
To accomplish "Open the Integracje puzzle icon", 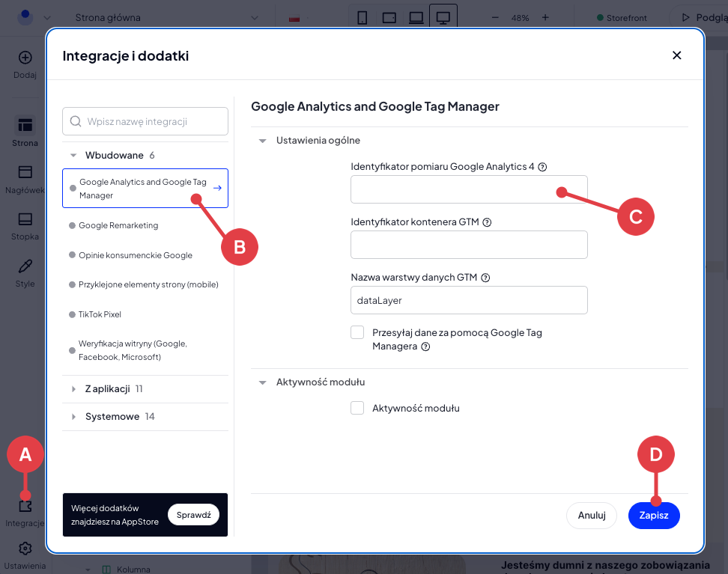I will (x=25, y=505).
